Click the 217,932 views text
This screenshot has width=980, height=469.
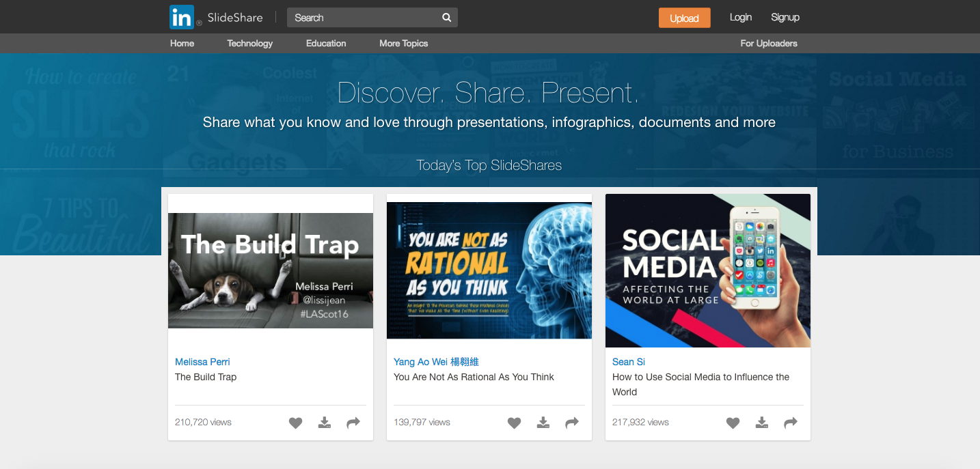[640, 423]
